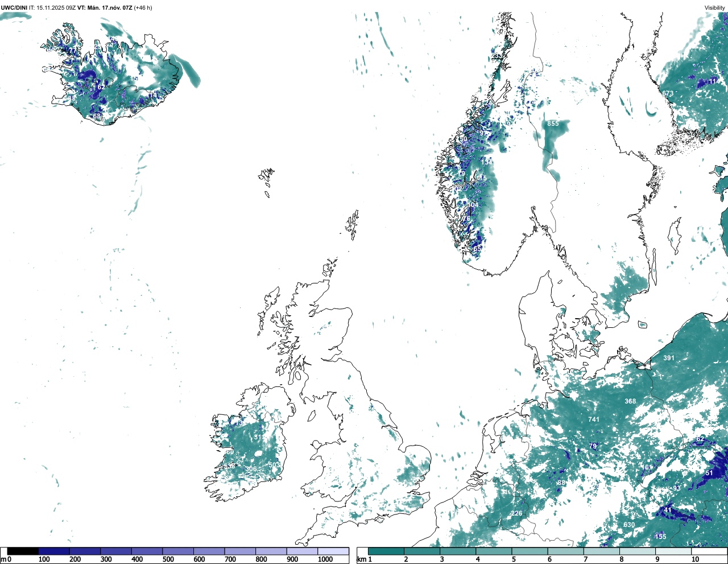The height and width of the screenshot is (564, 728).
Task: Click the black 0–100 m legend swatch
Action: click(x=23, y=551)
